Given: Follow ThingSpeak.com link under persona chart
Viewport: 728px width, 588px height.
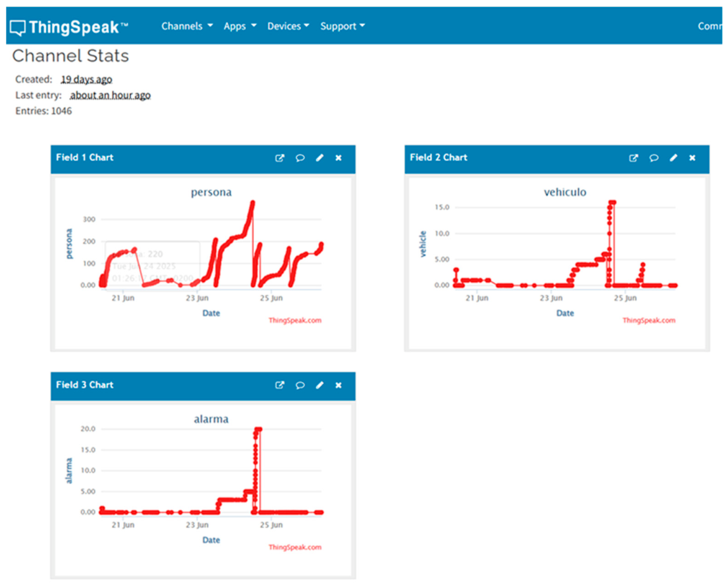Looking at the screenshot, I should coord(295,320).
